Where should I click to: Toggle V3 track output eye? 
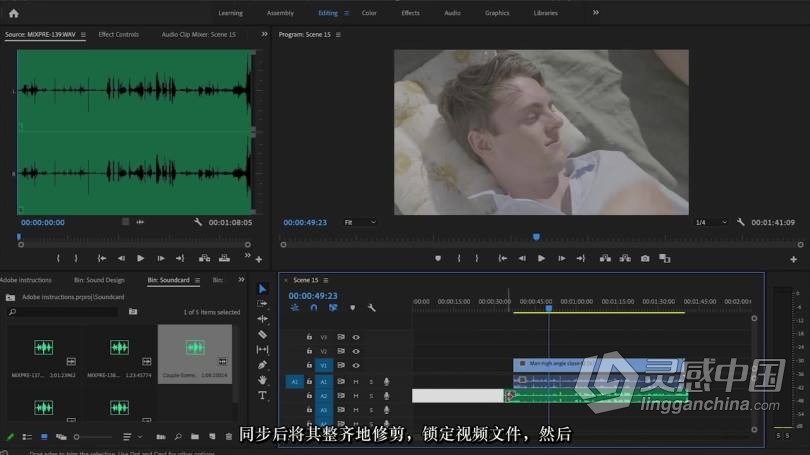click(356, 337)
